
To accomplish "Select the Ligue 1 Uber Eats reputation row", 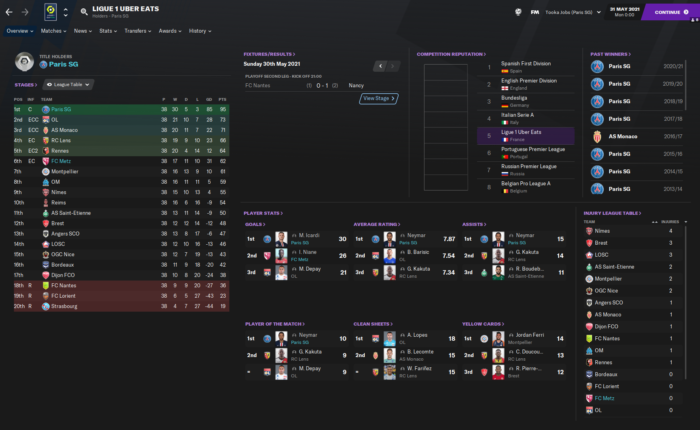I will [525, 136].
